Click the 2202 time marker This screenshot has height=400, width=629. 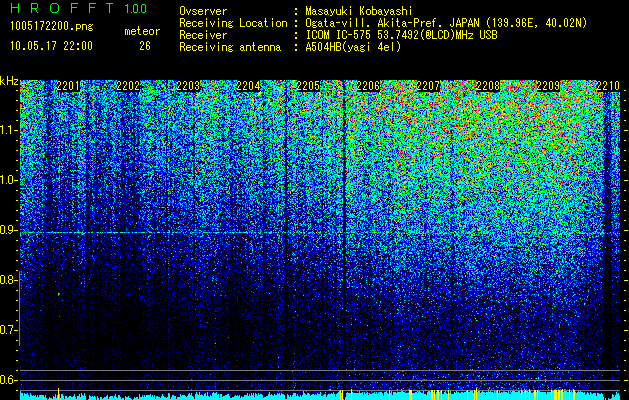click(x=128, y=86)
